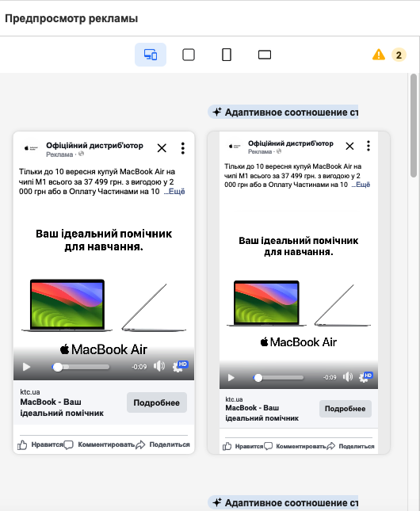This screenshot has width=420, height=511.
Task: Click right ad headline MacBook - Ваш ідеальний помічник
Action: (262, 413)
